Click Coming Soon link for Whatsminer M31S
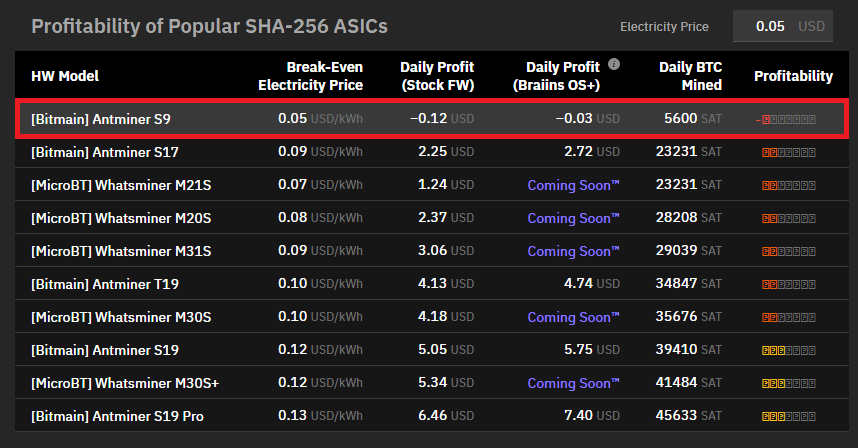 pyautogui.click(x=573, y=251)
